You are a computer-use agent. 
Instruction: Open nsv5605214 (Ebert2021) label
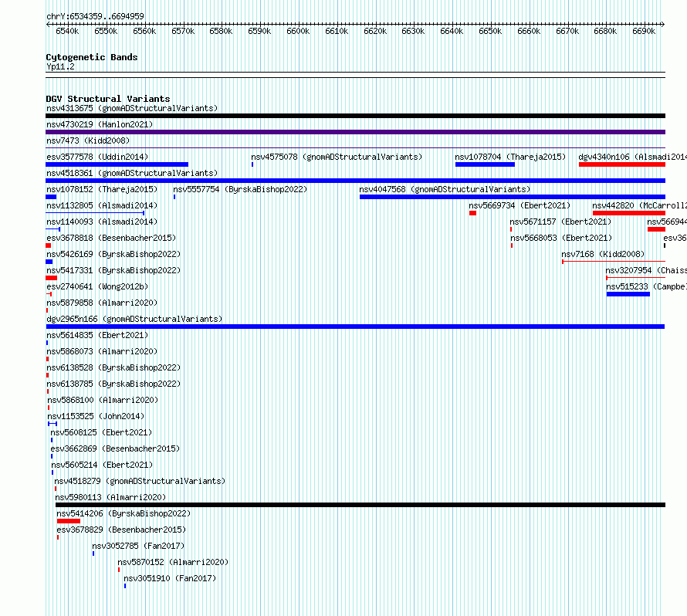point(102,465)
